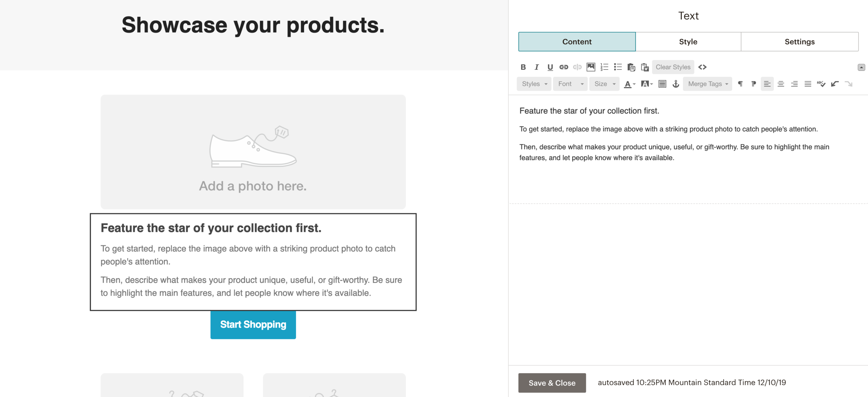The width and height of the screenshot is (868, 397).
Task: Toggle underline formatting
Action: tap(550, 67)
